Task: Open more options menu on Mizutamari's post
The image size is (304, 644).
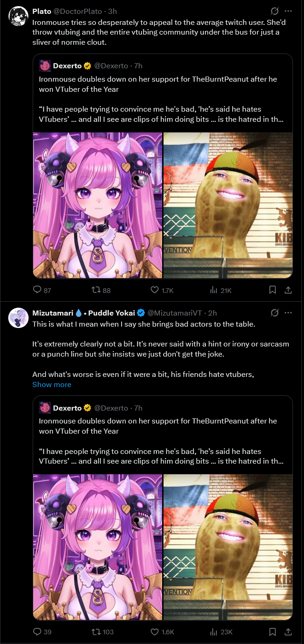Action: (x=288, y=313)
